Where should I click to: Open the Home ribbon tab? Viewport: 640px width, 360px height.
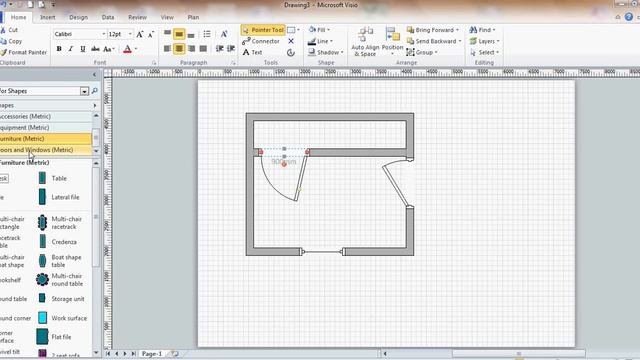point(18,17)
